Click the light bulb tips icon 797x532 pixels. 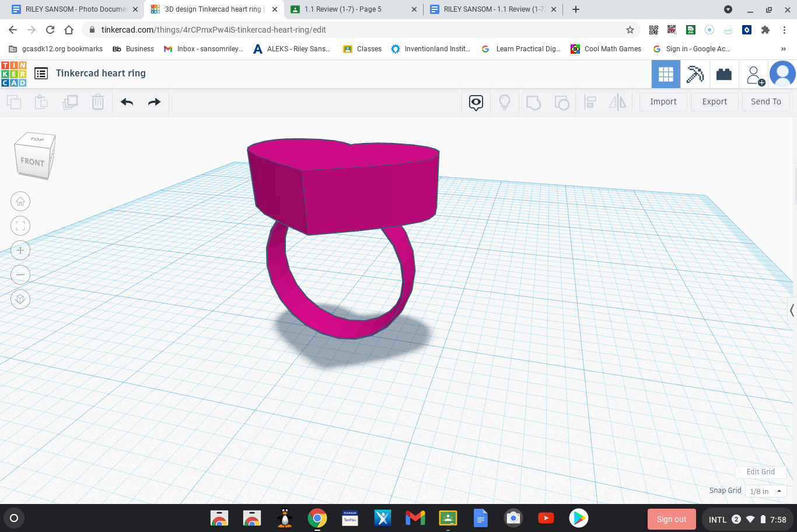pyautogui.click(x=504, y=101)
